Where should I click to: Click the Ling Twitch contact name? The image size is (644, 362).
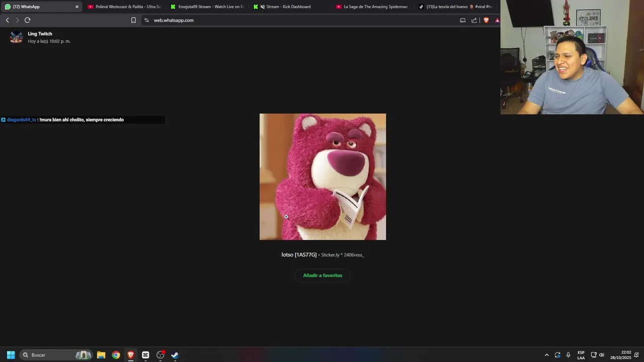[40, 34]
